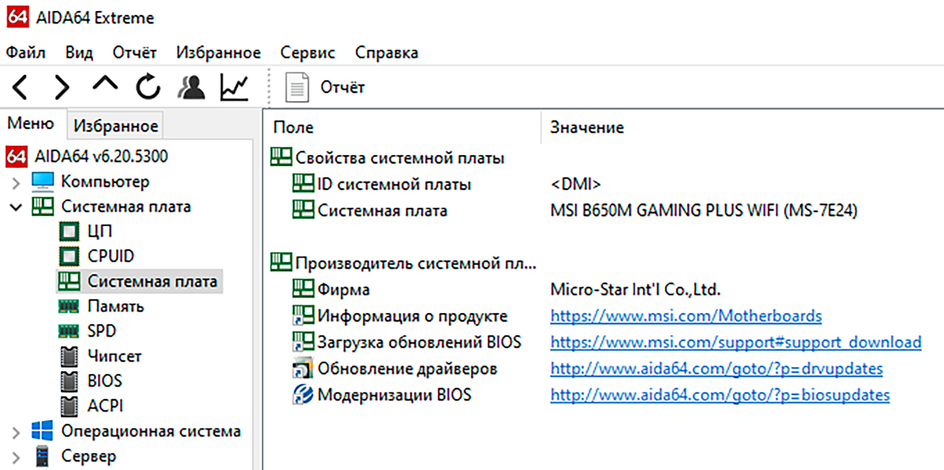The image size is (944, 470).
Task: Collapse the Системная плата tree node
Action: tap(16, 208)
